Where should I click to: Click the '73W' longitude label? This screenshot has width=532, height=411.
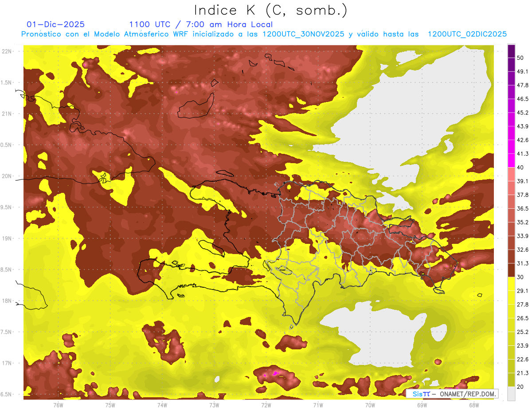[214, 405]
